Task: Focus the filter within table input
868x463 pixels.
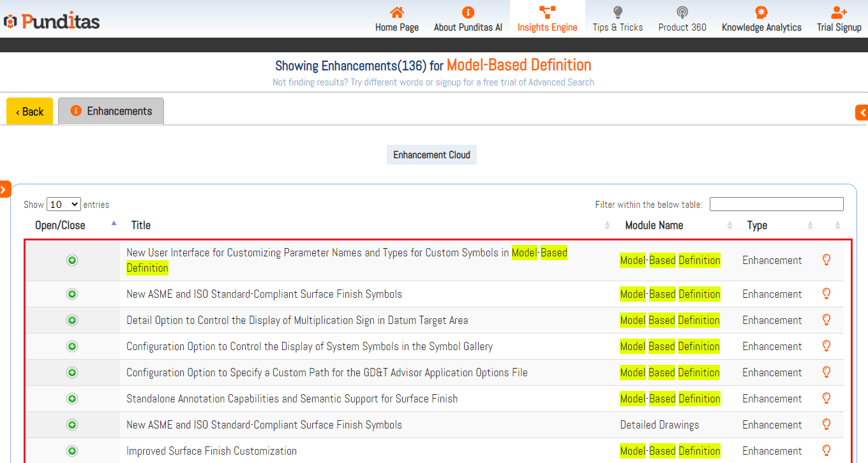Action: click(x=776, y=204)
